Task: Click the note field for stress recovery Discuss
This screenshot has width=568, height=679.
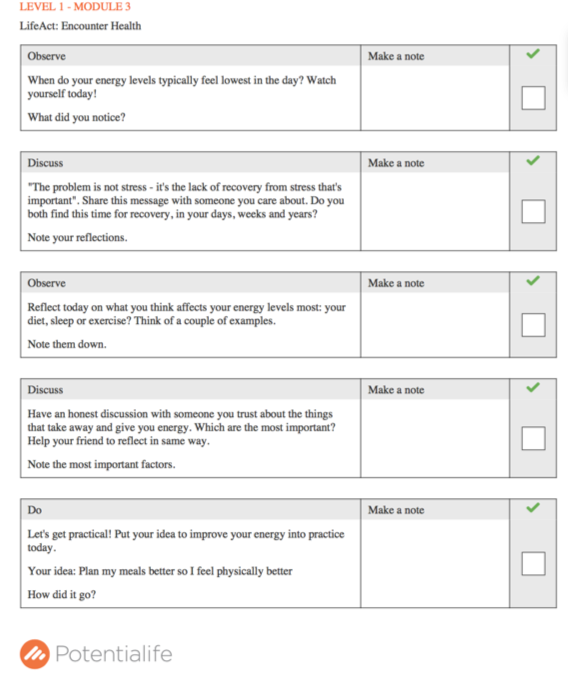Action: (435, 211)
